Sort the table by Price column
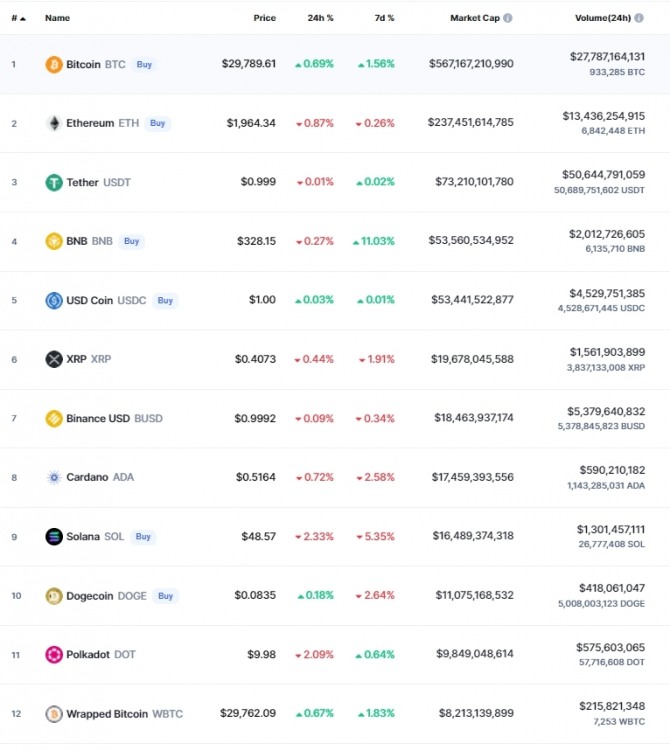This screenshot has width=670, height=750. click(264, 18)
